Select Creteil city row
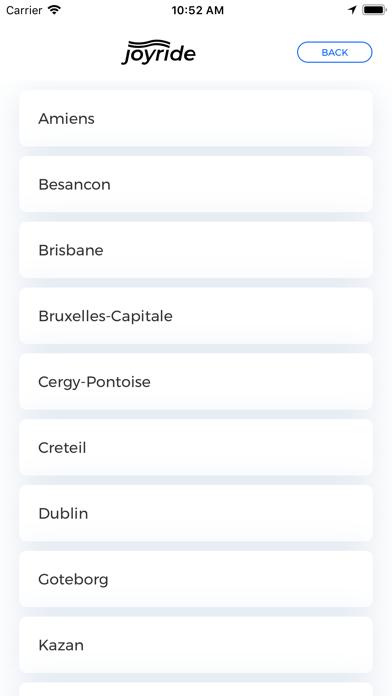 coord(196,447)
